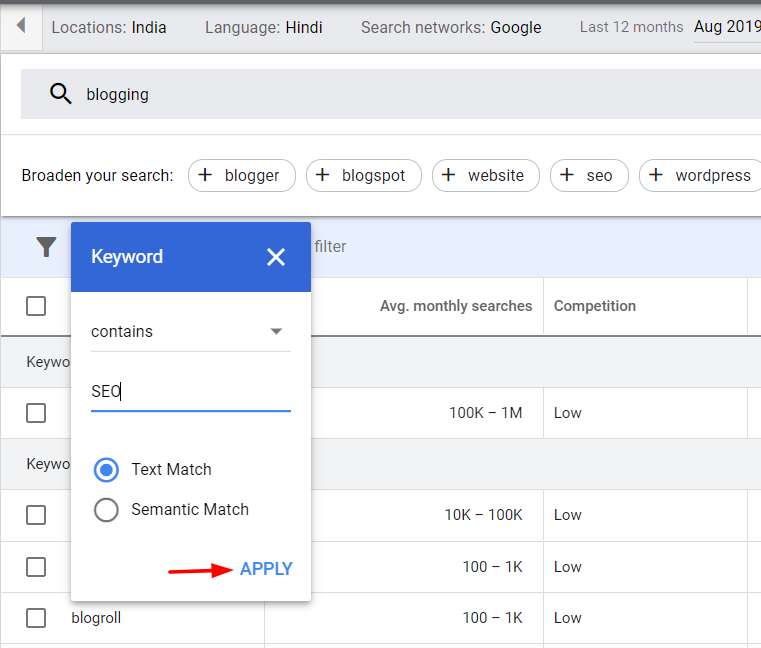Add blogspot to broaden search

[x=364, y=175]
